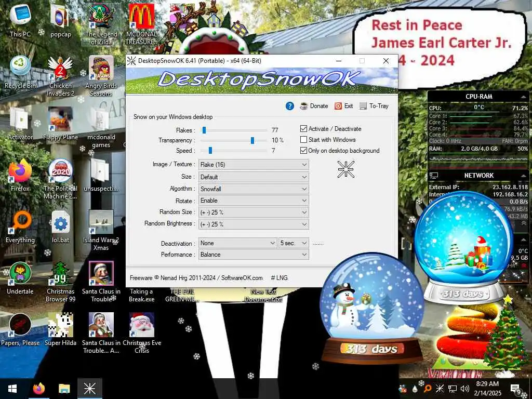
Task: Click the taskbar clock showing 8:29 AM
Action: tap(487, 389)
